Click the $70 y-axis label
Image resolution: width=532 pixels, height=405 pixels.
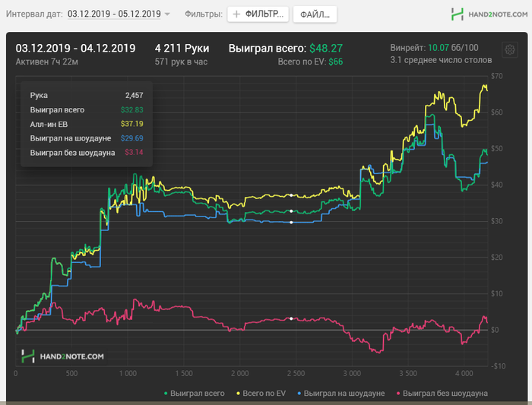[x=497, y=76]
